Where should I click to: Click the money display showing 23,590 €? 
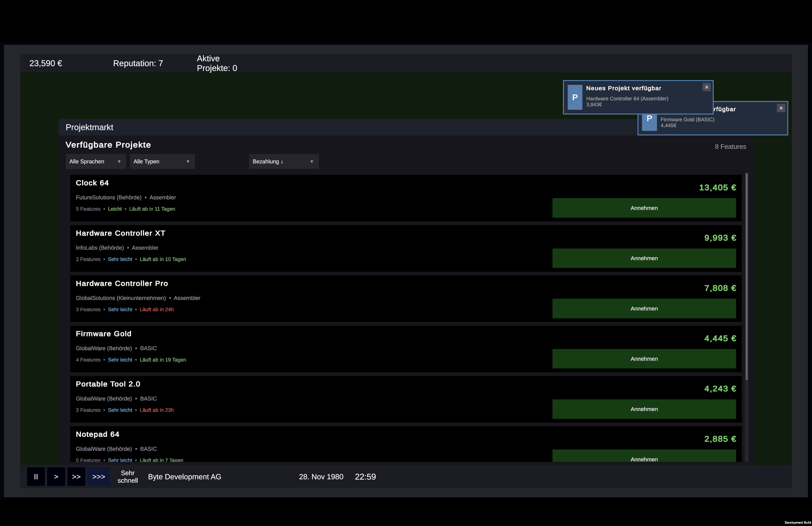pos(46,63)
